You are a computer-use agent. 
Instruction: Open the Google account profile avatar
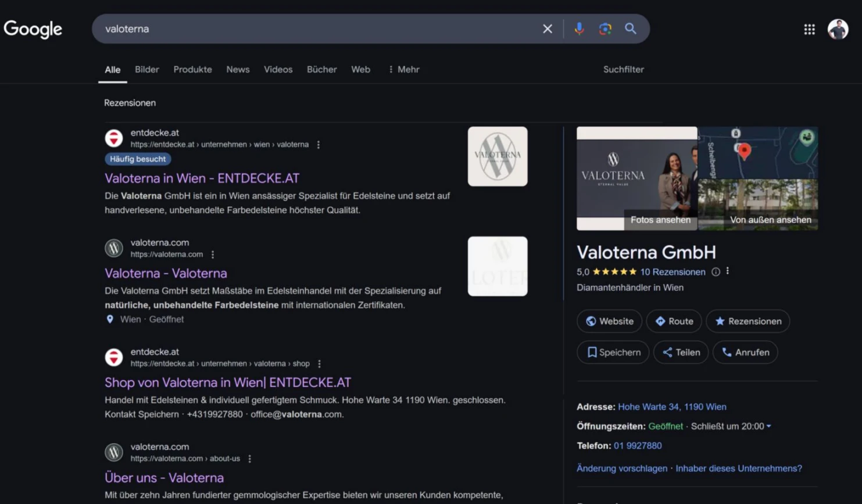coord(838,29)
